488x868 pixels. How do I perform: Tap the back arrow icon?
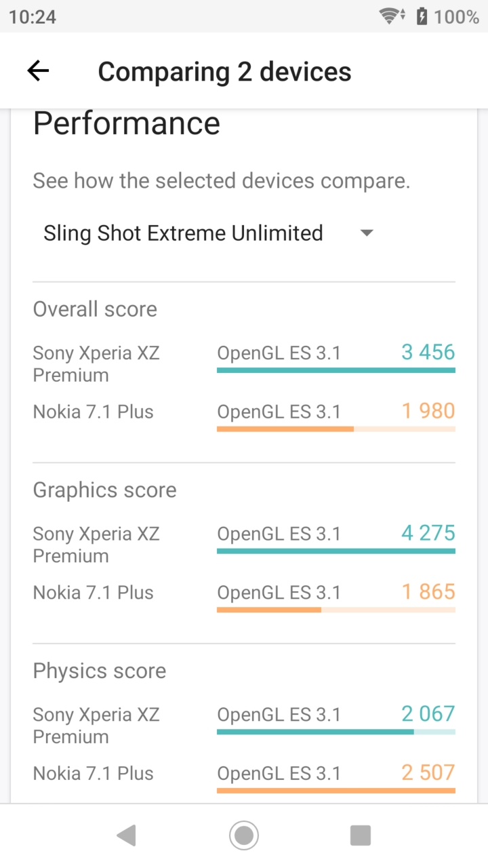38,71
